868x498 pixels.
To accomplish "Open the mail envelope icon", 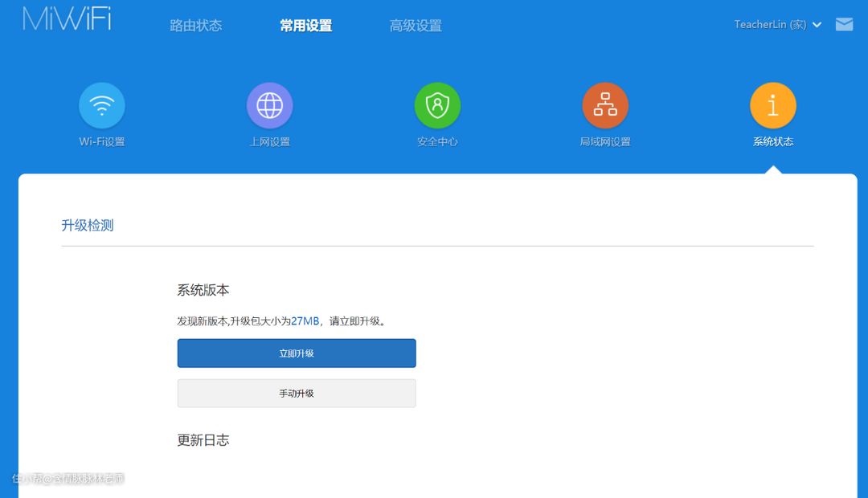I will click(844, 24).
